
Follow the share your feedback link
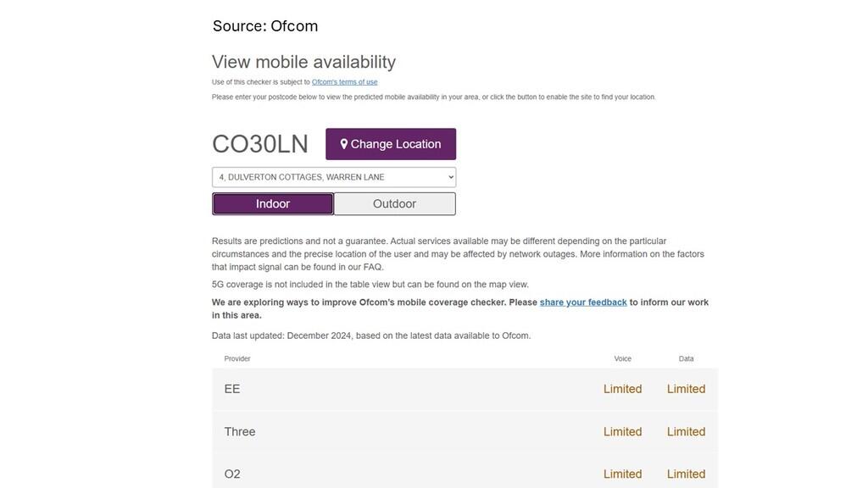tap(583, 302)
